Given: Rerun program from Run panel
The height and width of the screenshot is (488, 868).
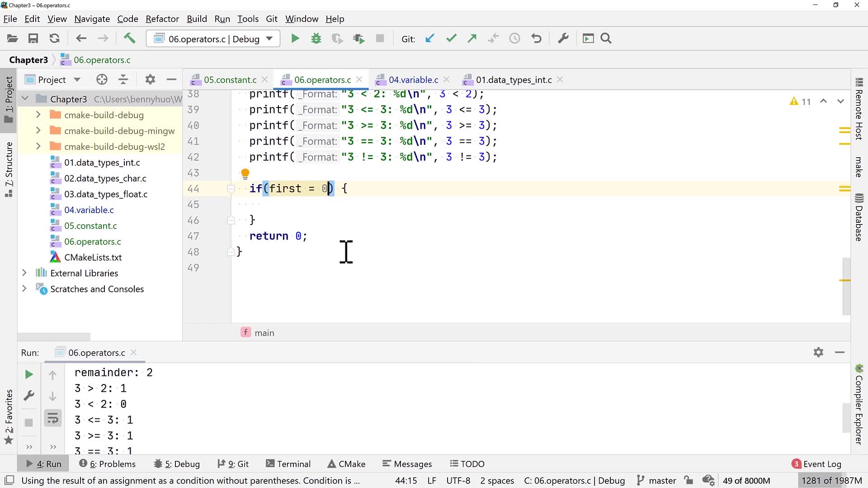Looking at the screenshot, I should [x=28, y=374].
